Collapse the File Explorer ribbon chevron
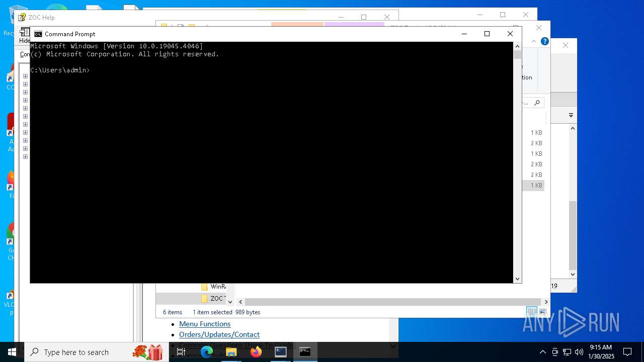Screen dimensions: 644x362 [534, 41]
